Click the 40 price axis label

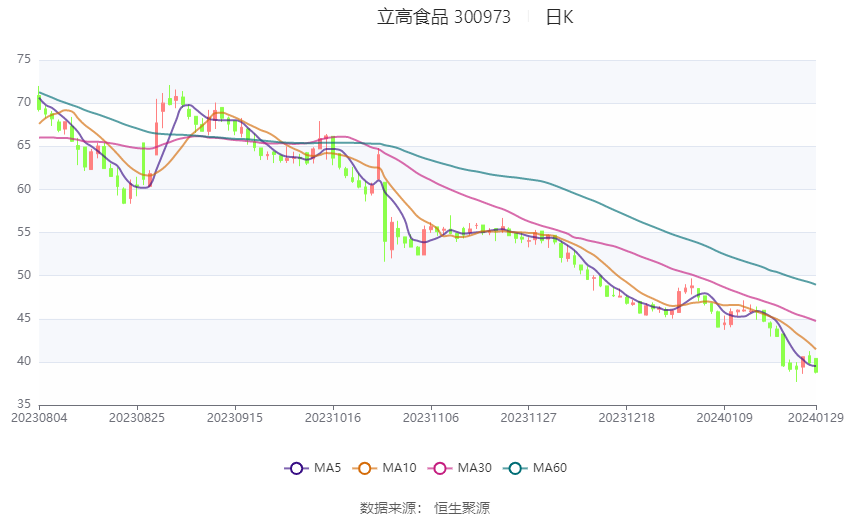point(24,362)
